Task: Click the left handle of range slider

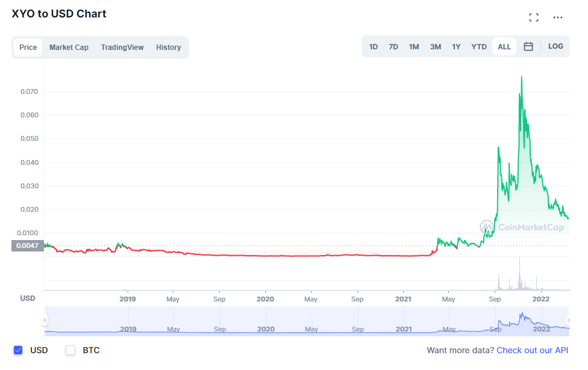Action: (x=45, y=321)
